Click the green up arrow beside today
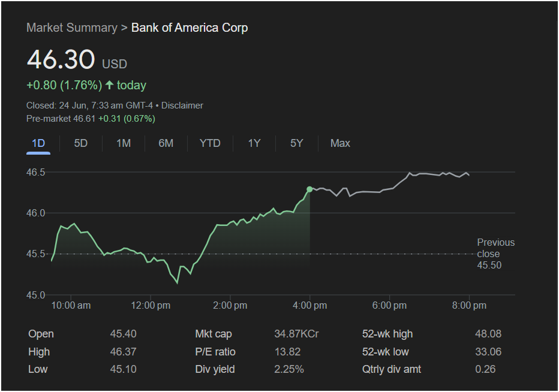This screenshot has height=392, width=559. (x=109, y=85)
